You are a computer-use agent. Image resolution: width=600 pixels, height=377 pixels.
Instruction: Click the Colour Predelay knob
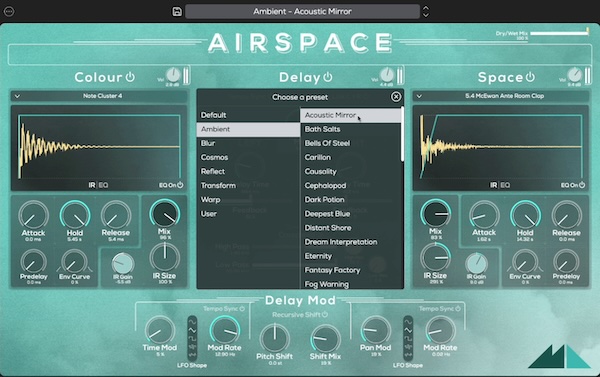click(33, 262)
